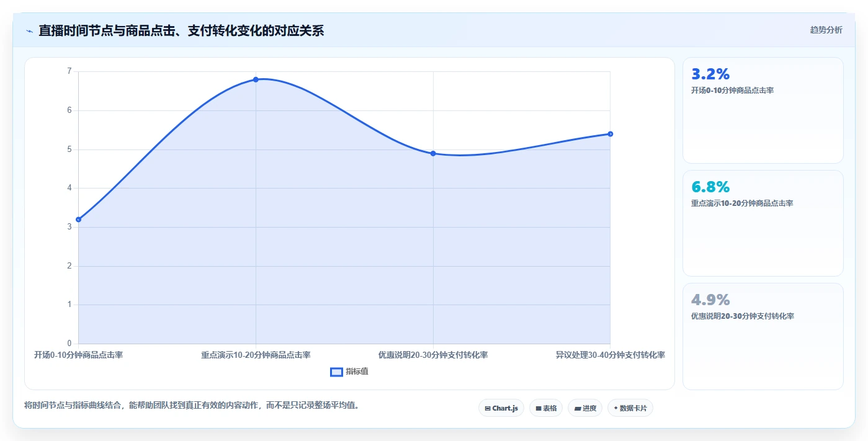Click y-axis tick value 0

pos(69,344)
